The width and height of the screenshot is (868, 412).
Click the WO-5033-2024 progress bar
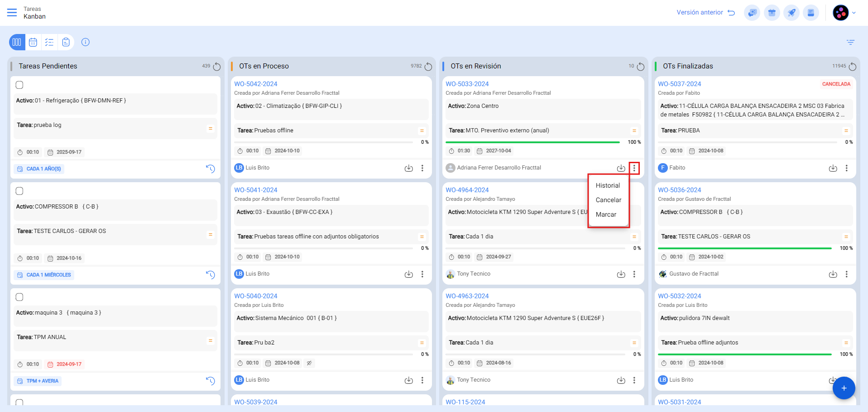(x=532, y=142)
